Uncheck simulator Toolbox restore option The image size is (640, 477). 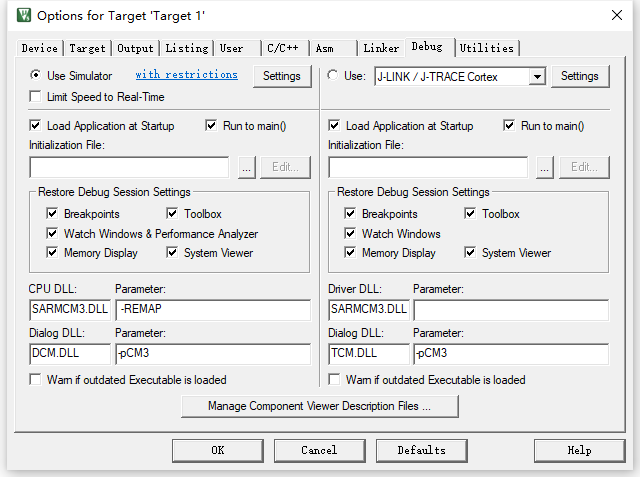click(172, 213)
